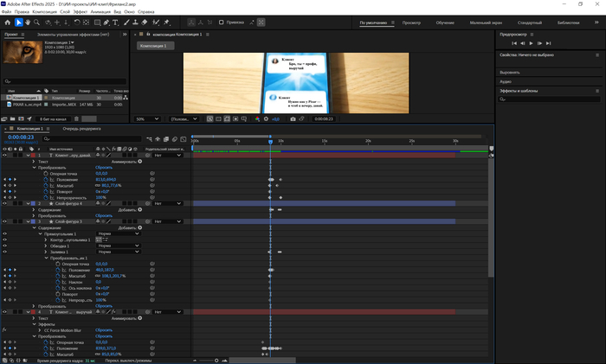Expand the Обводка 1 property group
This screenshot has width=606, height=364.
tap(48, 246)
